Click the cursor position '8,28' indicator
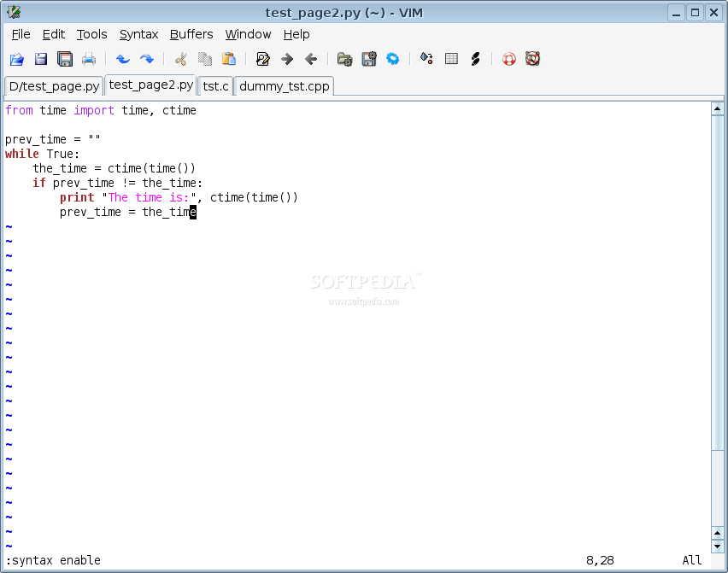728x573 pixels. (600, 560)
